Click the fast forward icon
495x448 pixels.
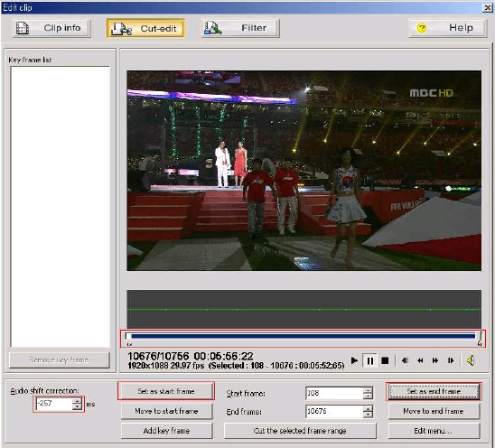tap(435, 360)
